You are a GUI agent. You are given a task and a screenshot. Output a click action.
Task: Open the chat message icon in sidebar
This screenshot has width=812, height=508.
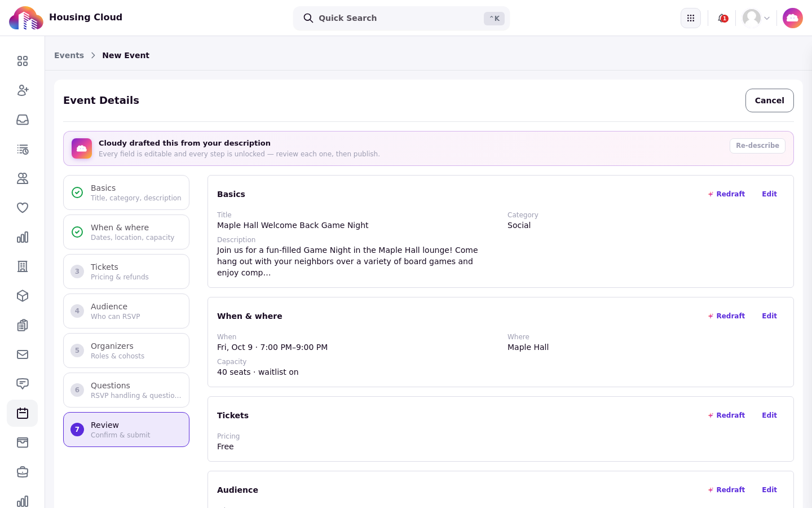[23, 384]
